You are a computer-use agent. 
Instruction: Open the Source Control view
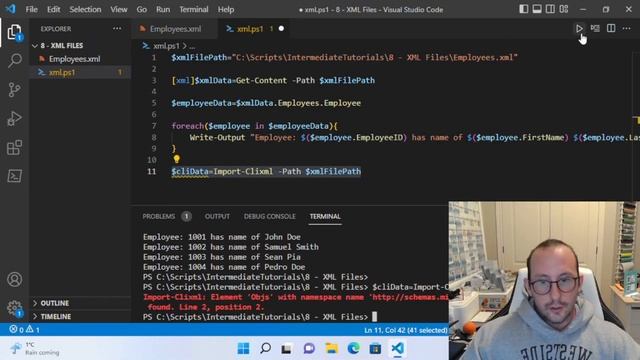click(x=14, y=89)
